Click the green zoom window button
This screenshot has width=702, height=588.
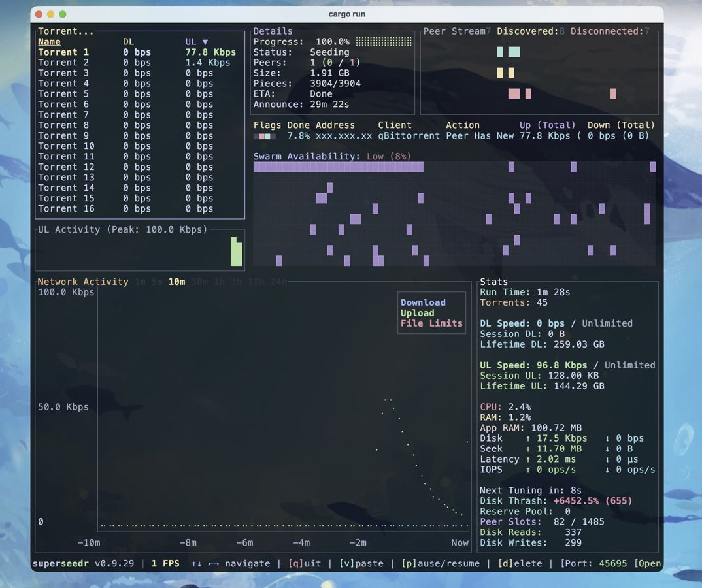[x=63, y=14]
